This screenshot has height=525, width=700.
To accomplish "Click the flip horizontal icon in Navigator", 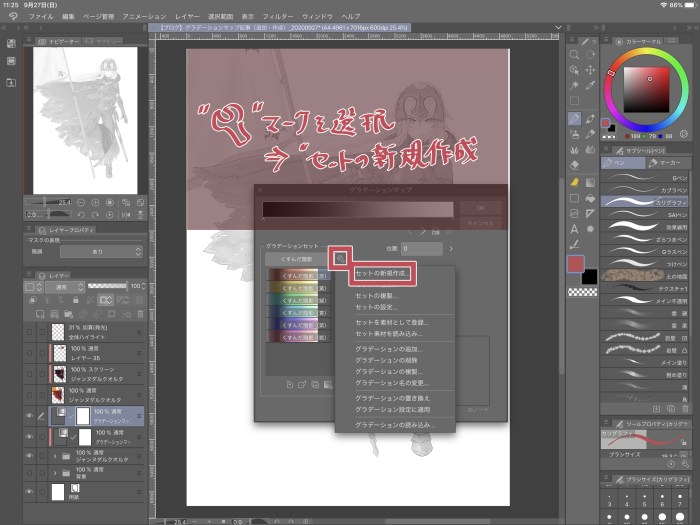I will click(x=126, y=215).
